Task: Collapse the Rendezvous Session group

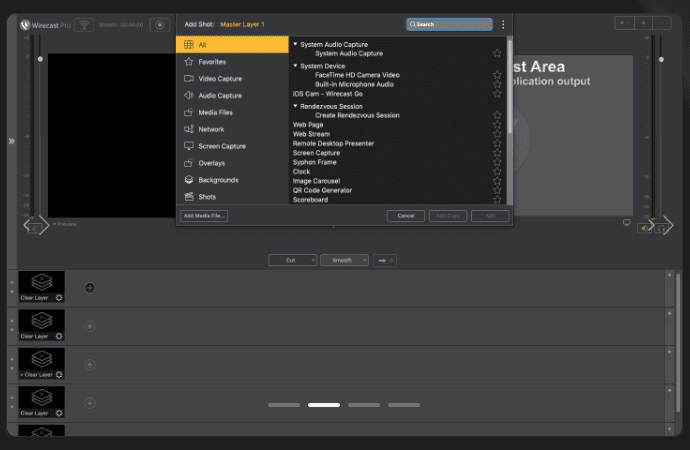Action: pos(295,106)
